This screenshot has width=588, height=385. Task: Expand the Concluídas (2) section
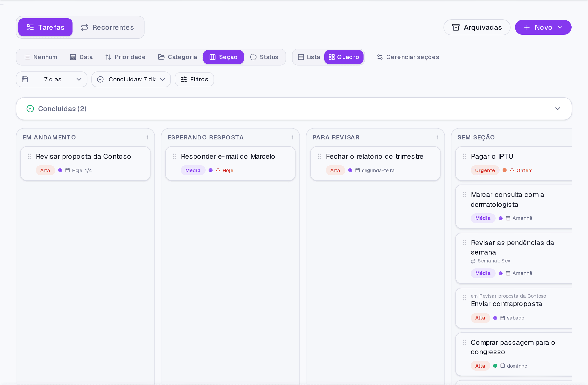click(x=294, y=109)
